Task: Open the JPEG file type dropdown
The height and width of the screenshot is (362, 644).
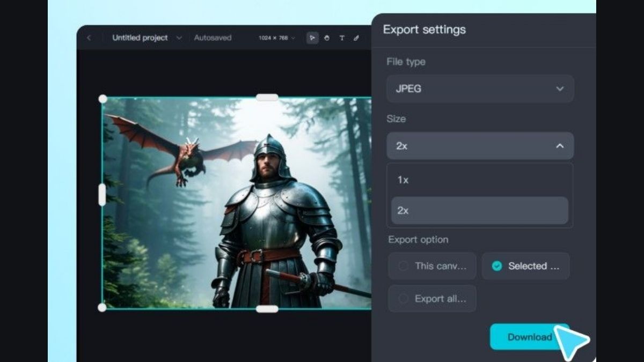Action: (x=480, y=89)
